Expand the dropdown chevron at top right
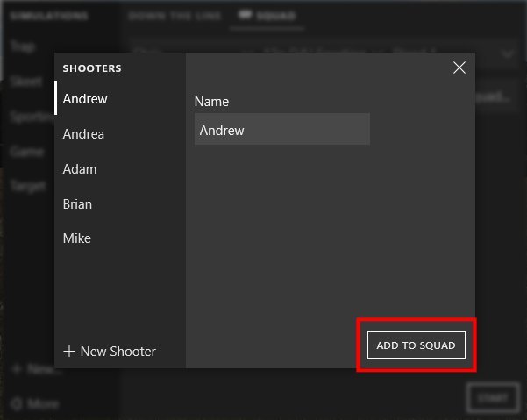The image size is (527, 420). pos(509,53)
